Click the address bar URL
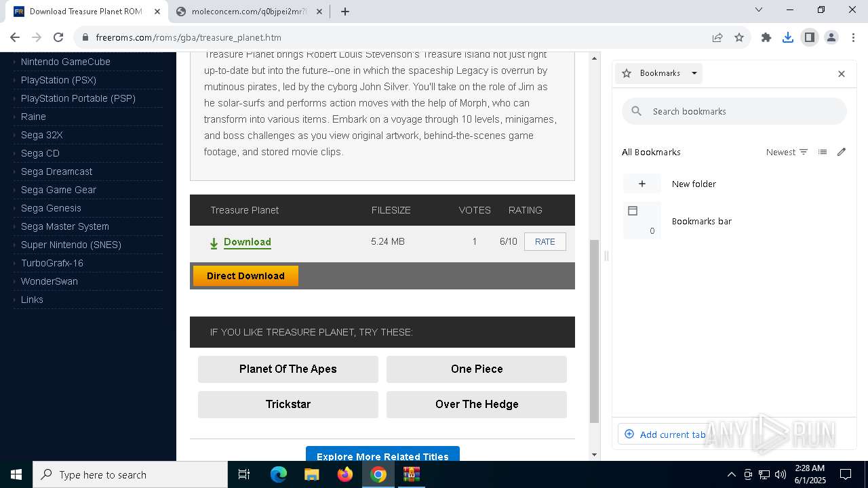Screen dimensions: 868x488 coord(189,37)
